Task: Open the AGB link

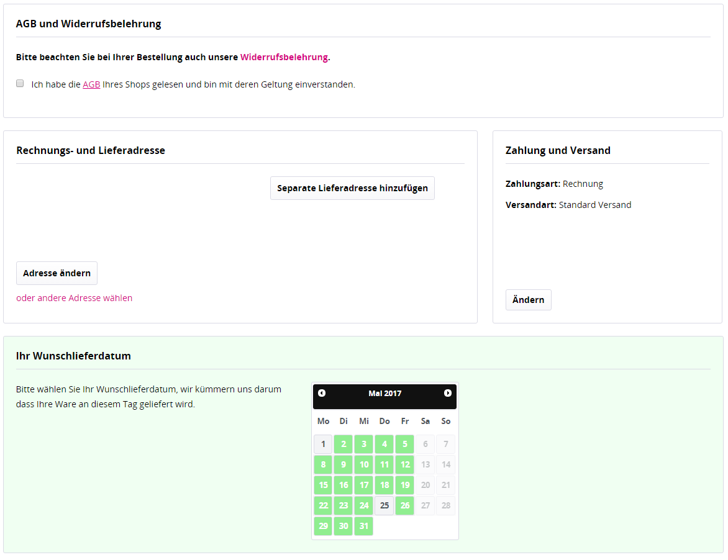Action: [x=91, y=84]
